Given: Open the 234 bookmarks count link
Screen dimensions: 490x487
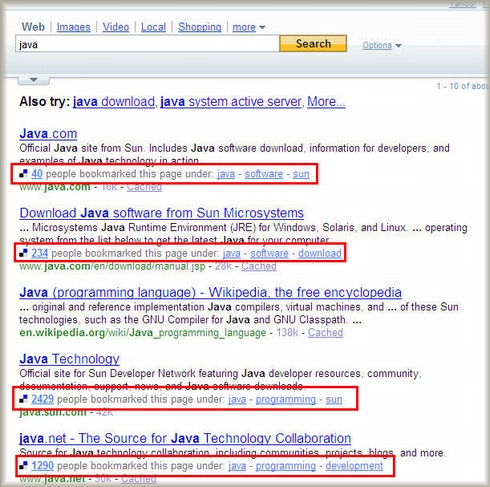Looking at the screenshot, I should [40, 253].
